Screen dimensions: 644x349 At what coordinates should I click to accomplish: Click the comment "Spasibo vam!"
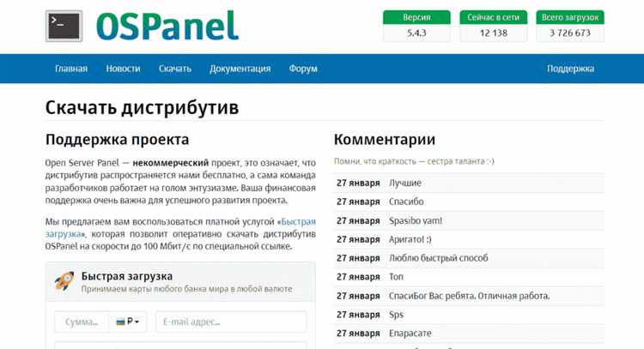point(416,220)
